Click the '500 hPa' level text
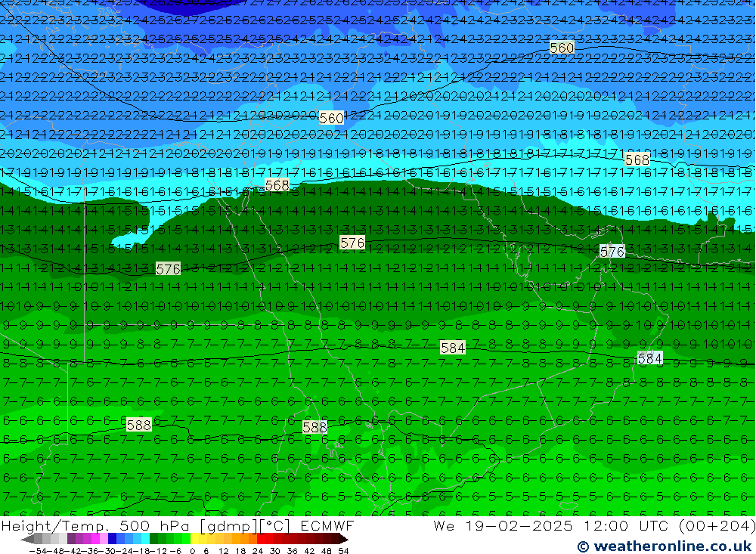 pyautogui.click(x=155, y=525)
